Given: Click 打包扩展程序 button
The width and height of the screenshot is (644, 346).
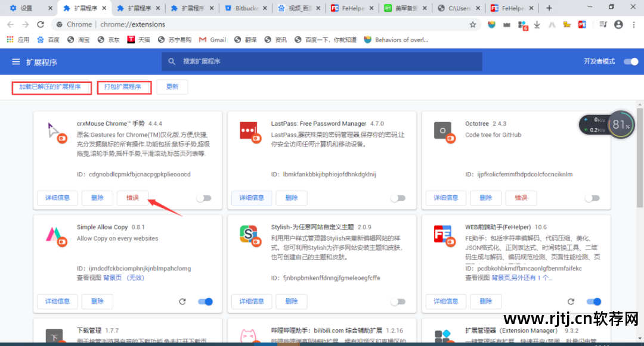Looking at the screenshot, I should click(x=123, y=88).
